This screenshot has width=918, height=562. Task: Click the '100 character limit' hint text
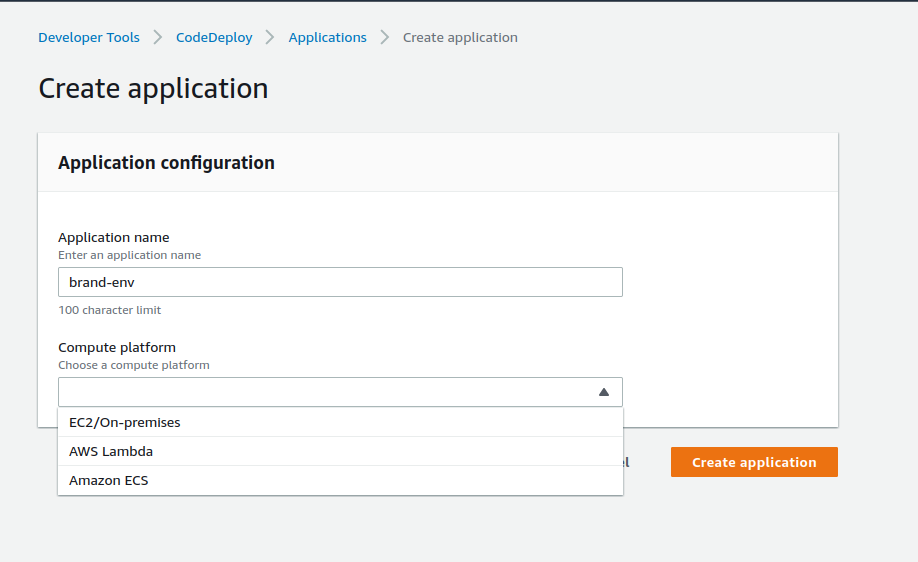[x=109, y=310]
